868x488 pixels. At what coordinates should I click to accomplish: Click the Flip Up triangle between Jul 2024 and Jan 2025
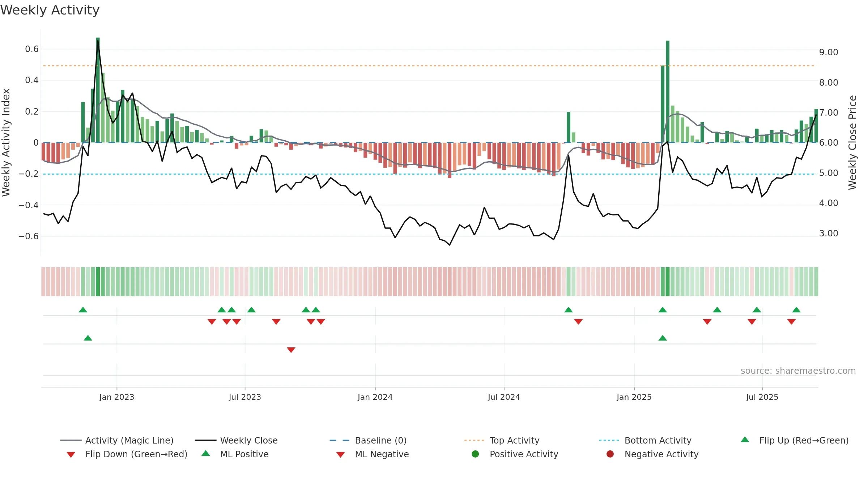[569, 310]
